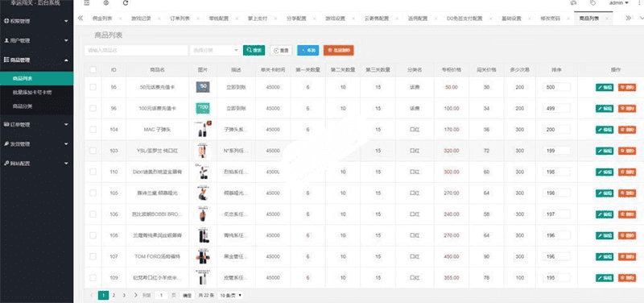This screenshot has width=644, height=303.
Task: Check the box for 100元话费充值卡 row
Action: click(x=93, y=108)
